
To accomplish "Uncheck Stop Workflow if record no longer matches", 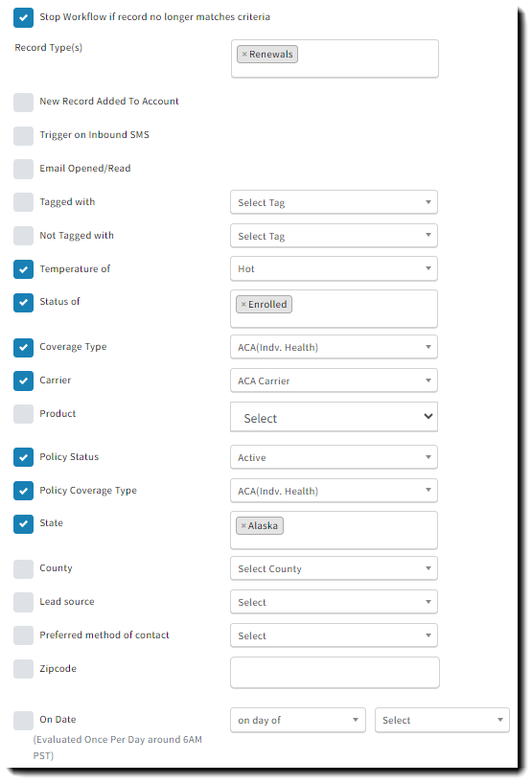I will (24, 17).
